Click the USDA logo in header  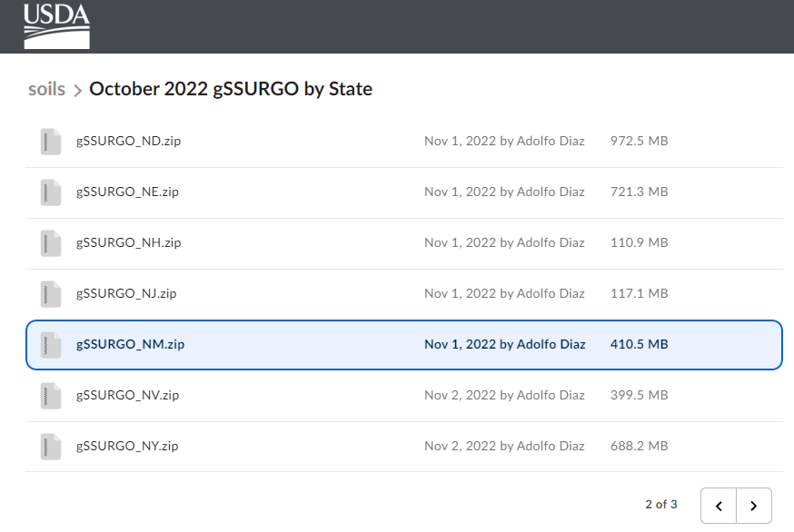pos(56,25)
